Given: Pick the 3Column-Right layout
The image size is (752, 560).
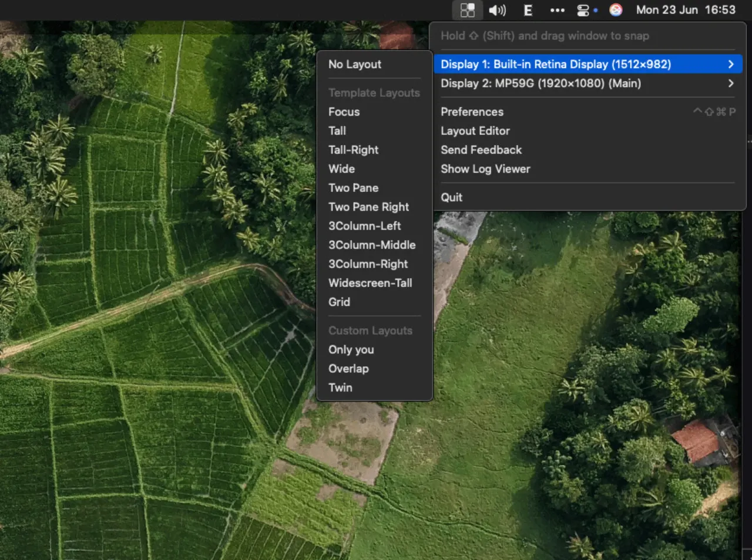Looking at the screenshot, I should (x=375, y=264).
